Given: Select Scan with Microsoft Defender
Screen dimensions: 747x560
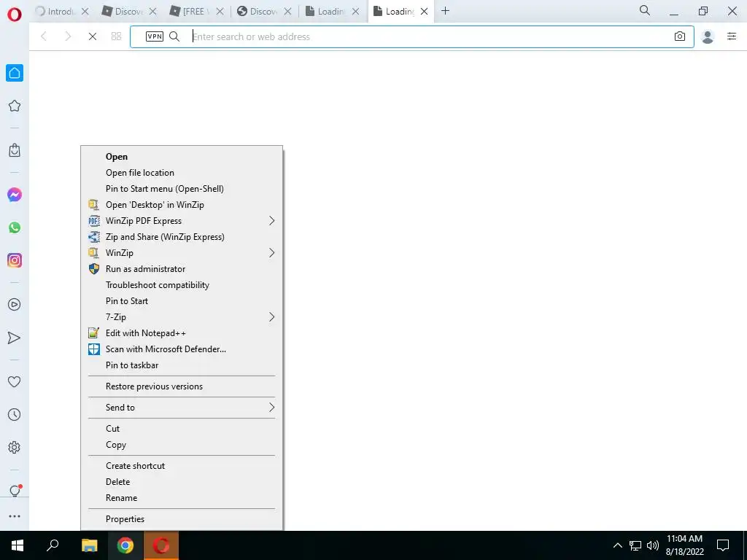Looking at the screenshot, I should click(182, 349).
